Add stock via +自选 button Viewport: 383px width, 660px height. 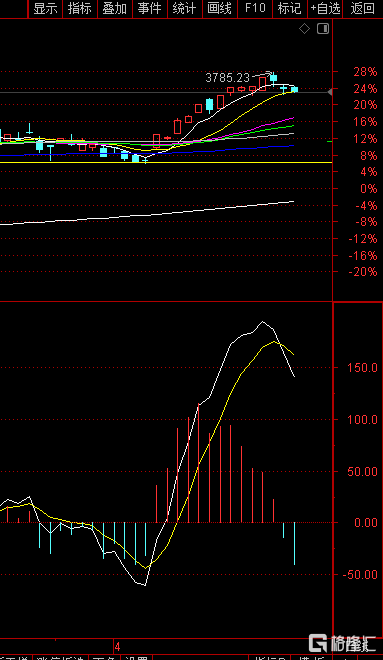point(325,8)
